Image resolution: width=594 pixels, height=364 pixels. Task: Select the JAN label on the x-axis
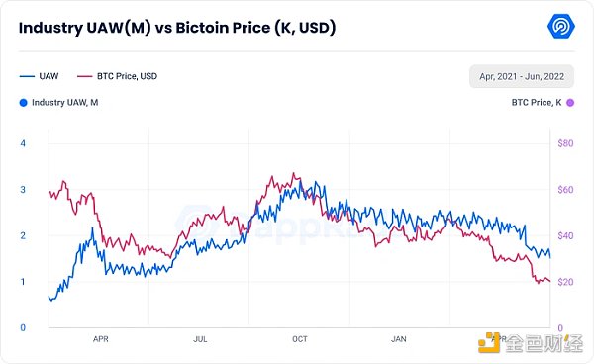tap(399, 339)
